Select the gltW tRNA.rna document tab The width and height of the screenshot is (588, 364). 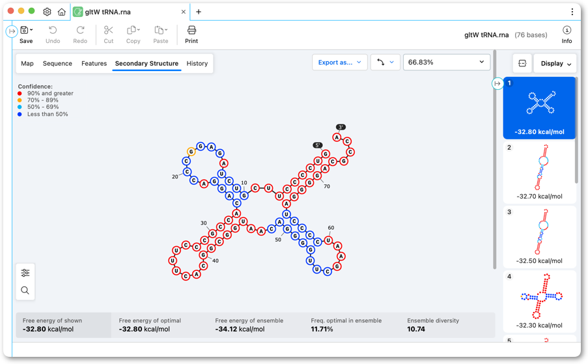click(130, 12)
